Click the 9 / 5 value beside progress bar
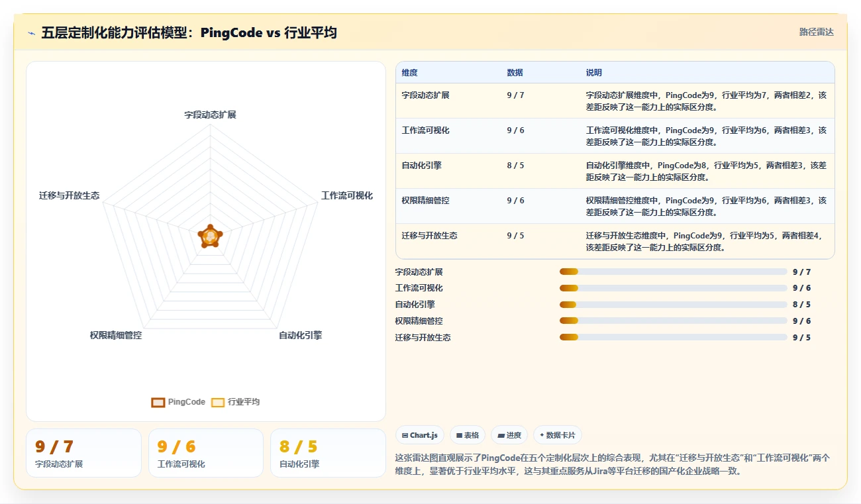Image resolution: width=861 pixels, height=504 pixels. [801, 337]
